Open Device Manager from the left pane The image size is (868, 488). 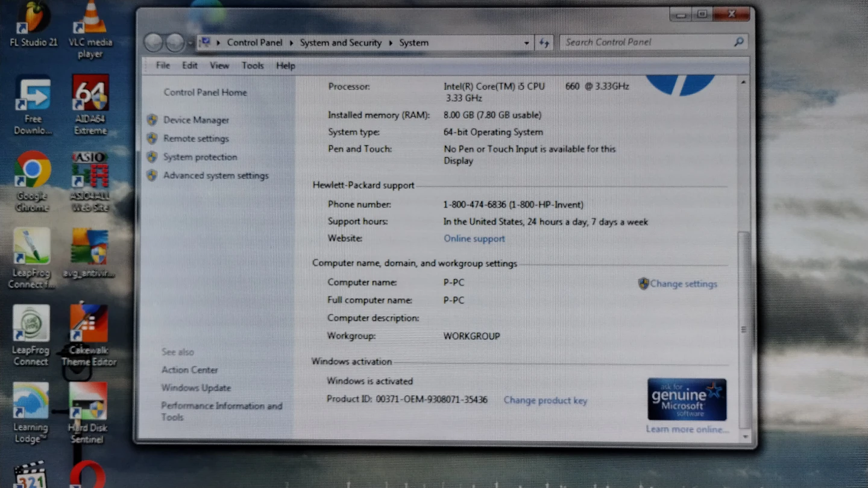tap(196, 120)
